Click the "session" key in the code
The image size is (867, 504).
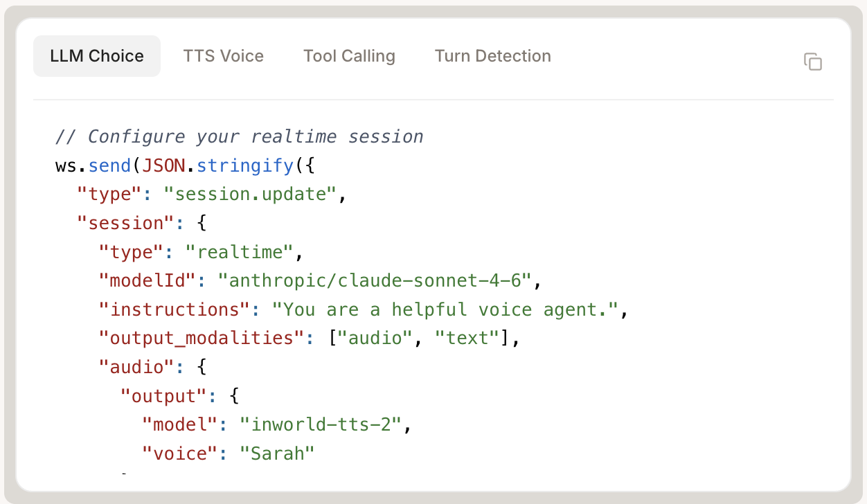[x=124, y=224]
